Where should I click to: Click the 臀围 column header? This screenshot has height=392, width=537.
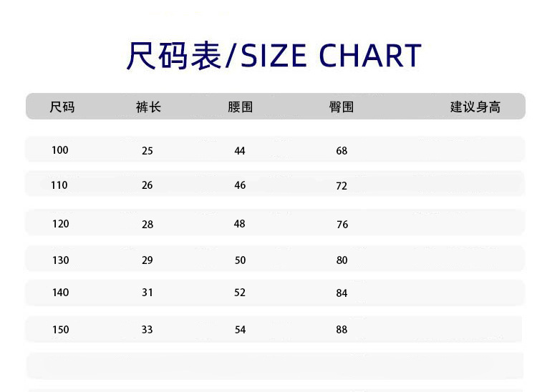coord(342,107)
